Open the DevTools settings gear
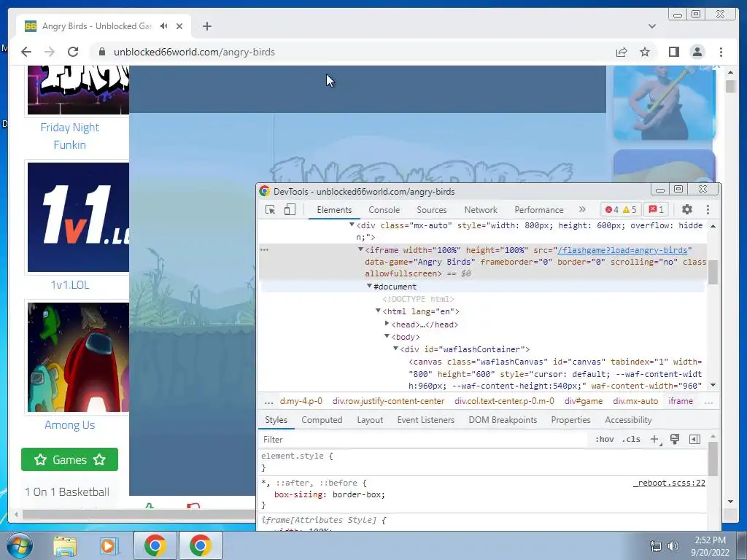 pos(686,209)
